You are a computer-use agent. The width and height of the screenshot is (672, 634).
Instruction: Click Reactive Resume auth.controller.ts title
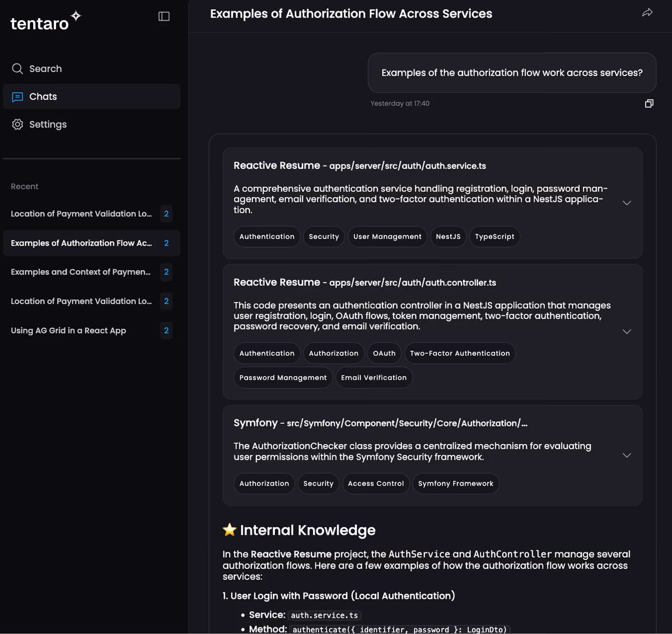[365, 282]
